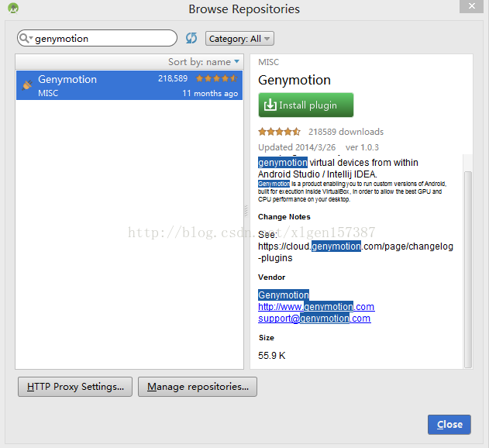Click the refresh repositories icon

(191, 38)
